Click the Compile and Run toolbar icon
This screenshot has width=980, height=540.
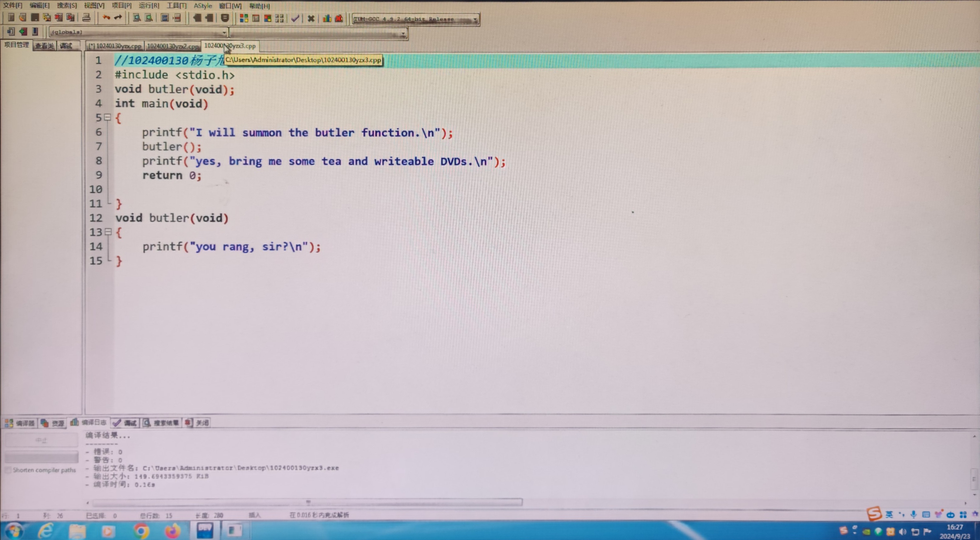(268, 18)
